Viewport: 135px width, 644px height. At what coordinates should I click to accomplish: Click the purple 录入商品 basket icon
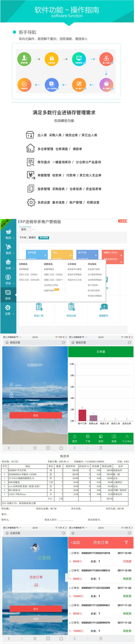106,85
